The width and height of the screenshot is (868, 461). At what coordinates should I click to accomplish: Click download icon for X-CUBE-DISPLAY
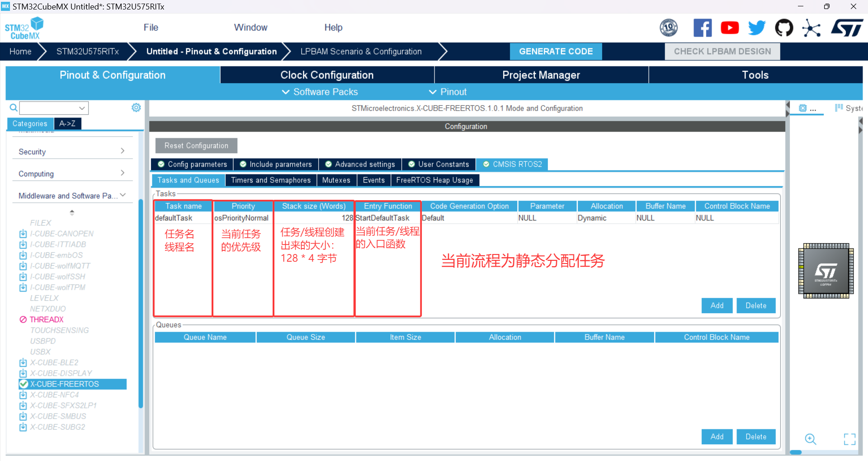(23, 373)
